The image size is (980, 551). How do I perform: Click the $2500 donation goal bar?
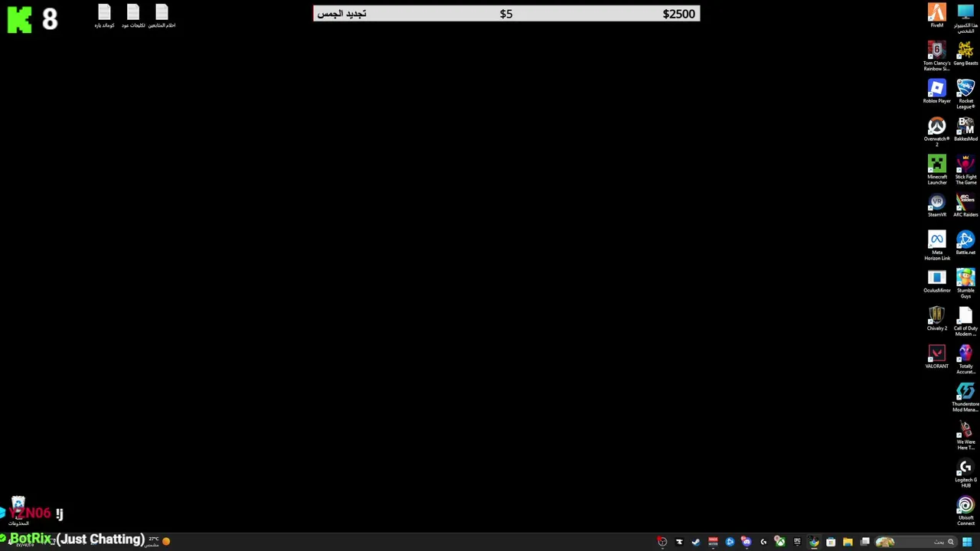click(x=506, y=13)
